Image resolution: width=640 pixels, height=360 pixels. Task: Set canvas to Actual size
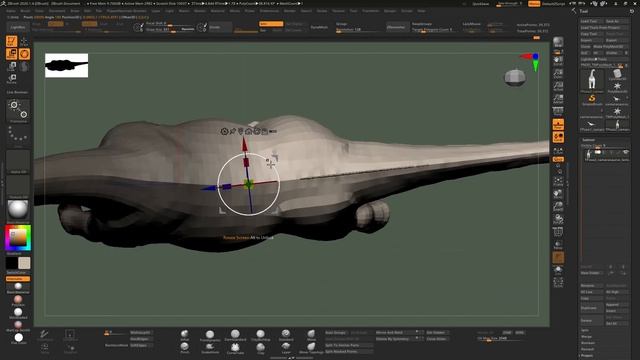point(558,86)
